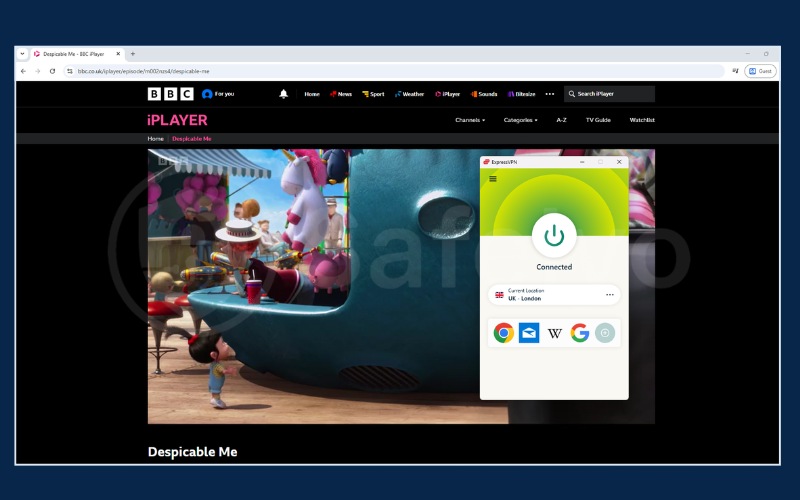
Task: Expand the Categories dropdown
Action: point(520,120)
